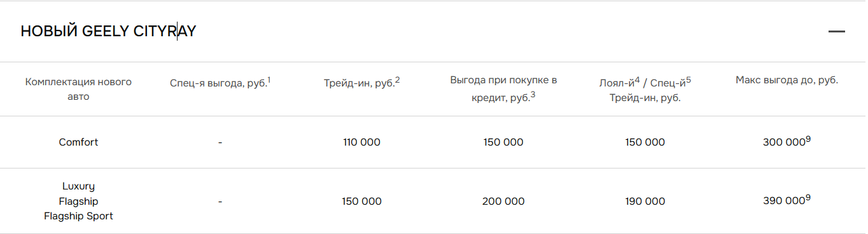
Task: Click the Макс выгода до column header
Action: [x=787, y=80]
